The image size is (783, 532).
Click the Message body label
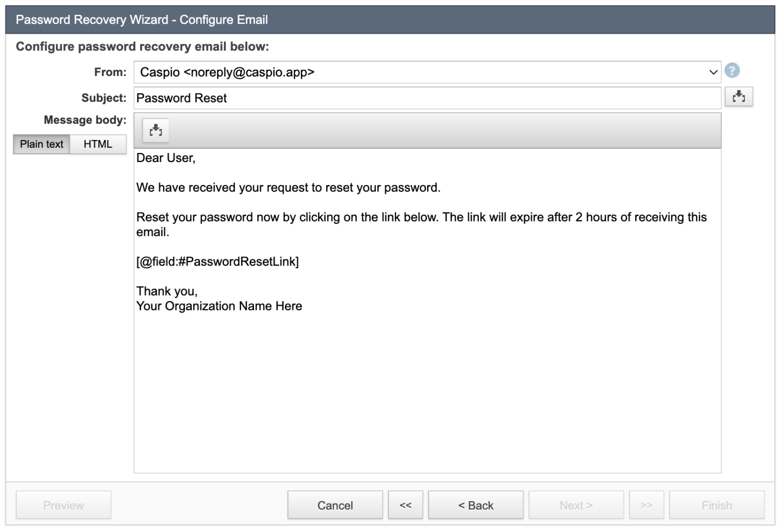pos(85,120)
